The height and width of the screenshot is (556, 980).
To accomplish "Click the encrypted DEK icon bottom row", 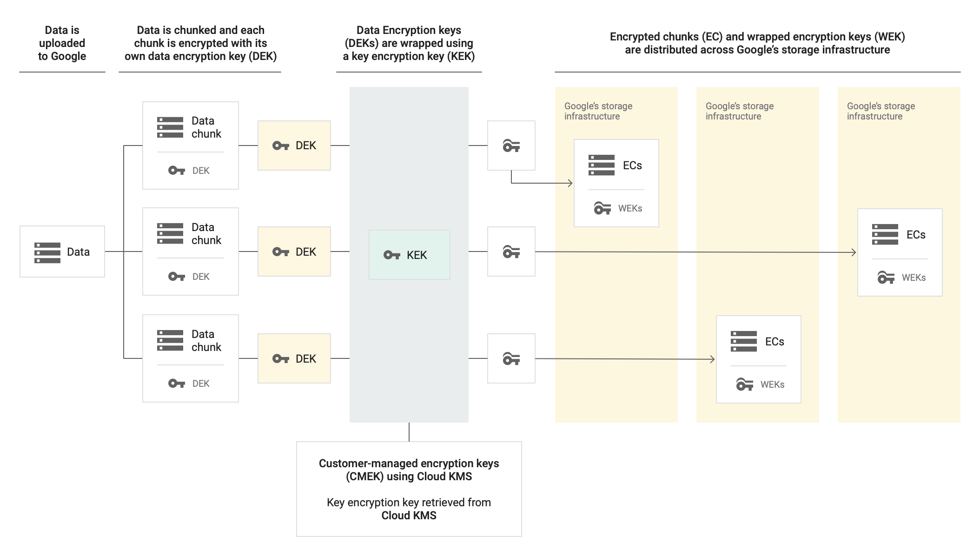I will pyautogui.click(x=509, y=358).
